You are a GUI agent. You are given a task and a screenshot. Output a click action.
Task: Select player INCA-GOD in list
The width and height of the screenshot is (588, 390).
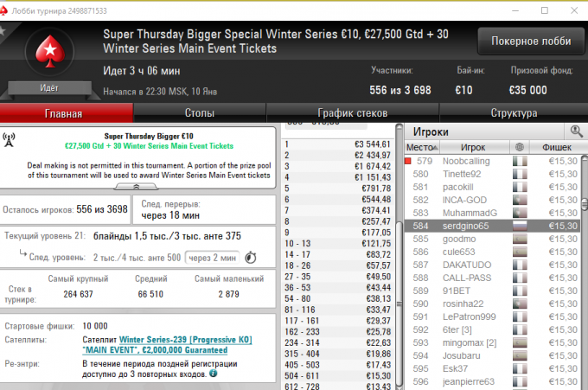tap(492, 201)
